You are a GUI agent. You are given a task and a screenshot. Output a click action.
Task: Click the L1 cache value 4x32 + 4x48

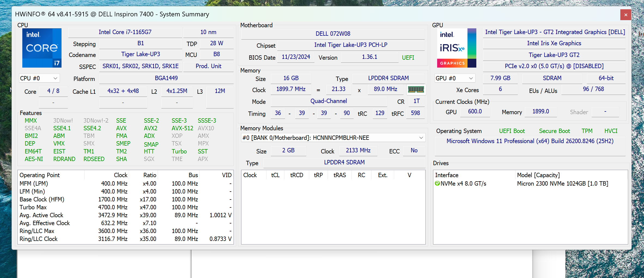123,91
